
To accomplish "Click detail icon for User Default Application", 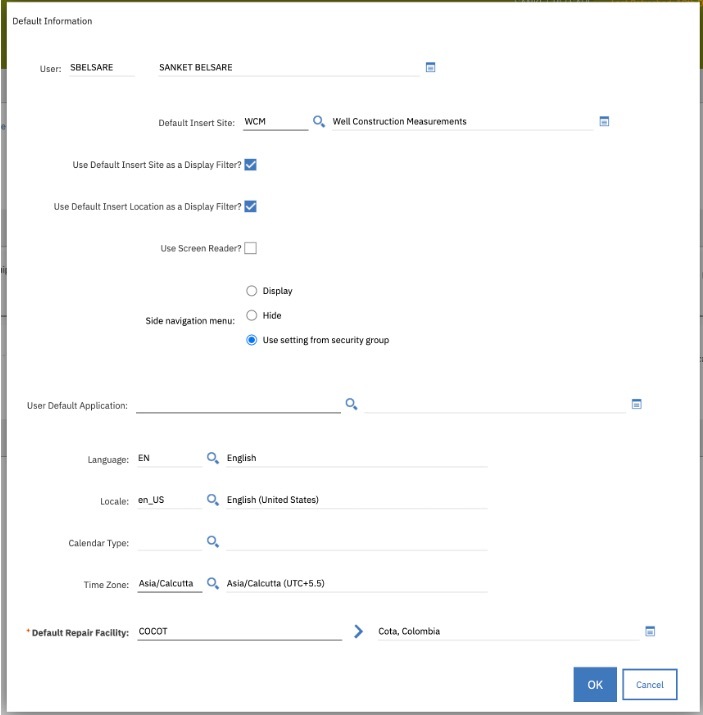I will tap(636, 404).
